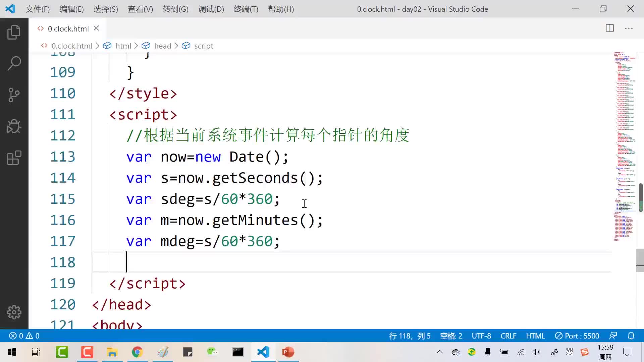Open the Windows Start menu
Viewport: 644px width, 362px height.
pos(12,352)
